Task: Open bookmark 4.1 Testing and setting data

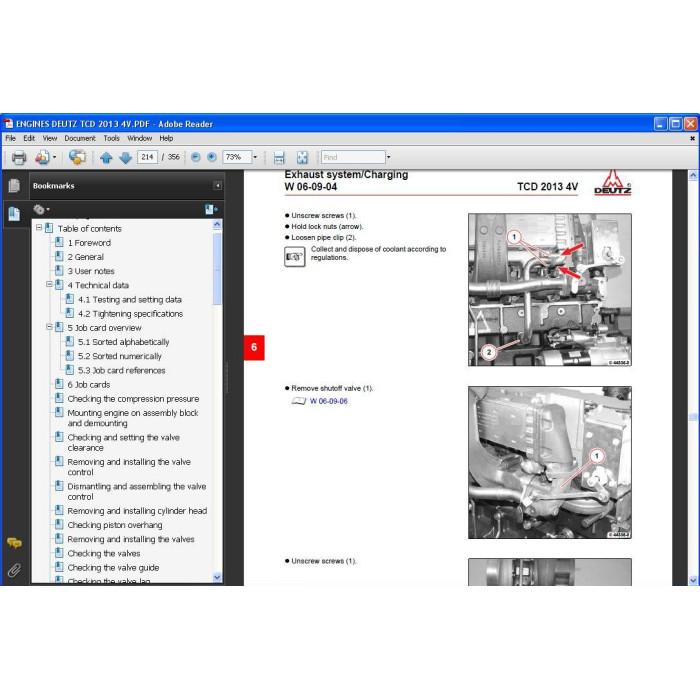Action: click(130, 300)
